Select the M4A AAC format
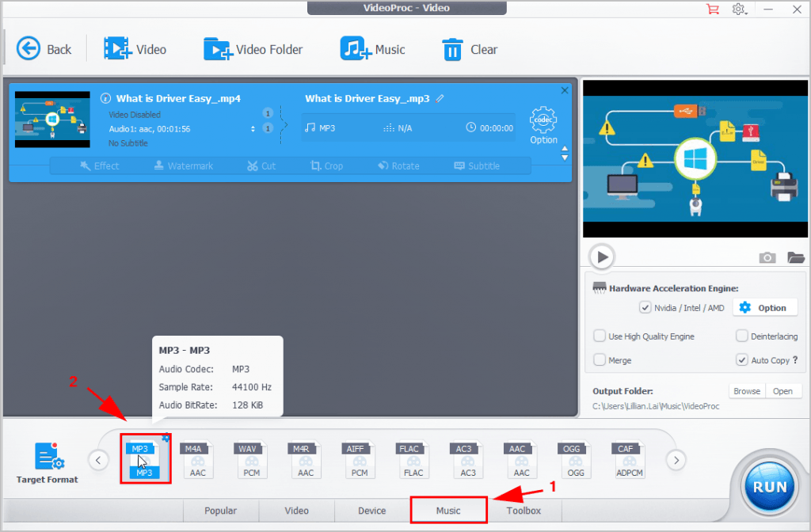Viewport: 811px width, 532px height. tap(197, 460)
